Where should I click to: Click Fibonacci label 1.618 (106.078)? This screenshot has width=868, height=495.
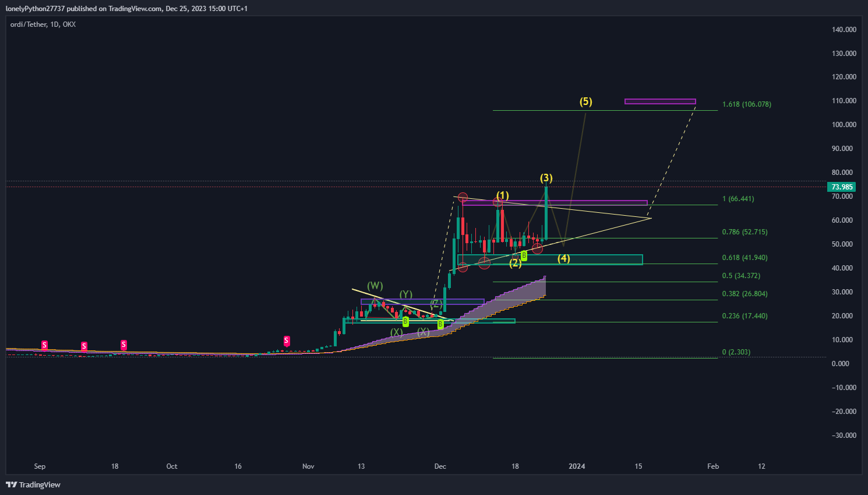pos(747,104)
